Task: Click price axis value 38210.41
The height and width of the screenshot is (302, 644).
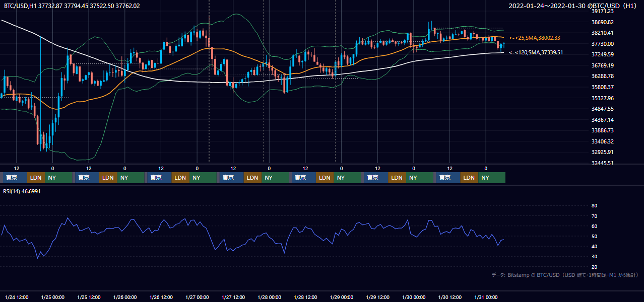Action: (602, 33)
